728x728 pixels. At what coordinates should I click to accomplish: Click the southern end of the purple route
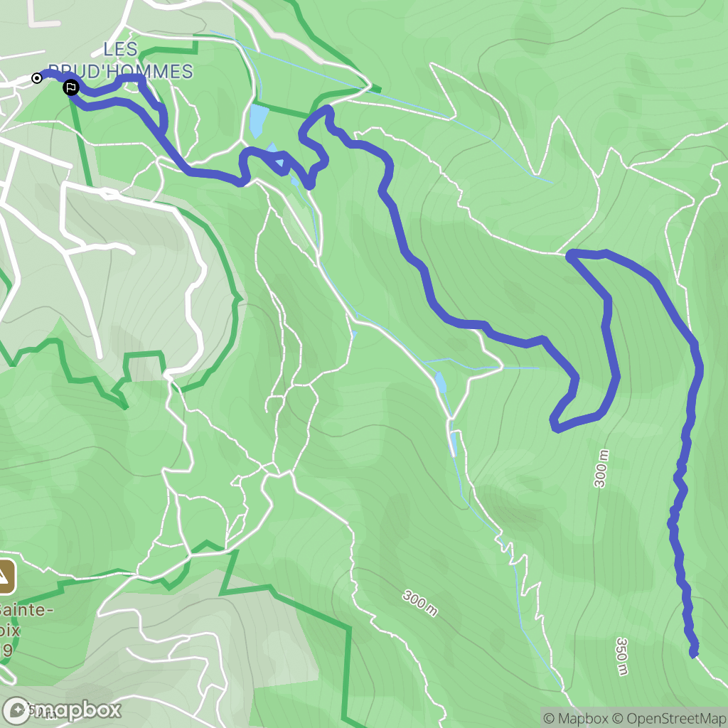(x=694, y=653)
